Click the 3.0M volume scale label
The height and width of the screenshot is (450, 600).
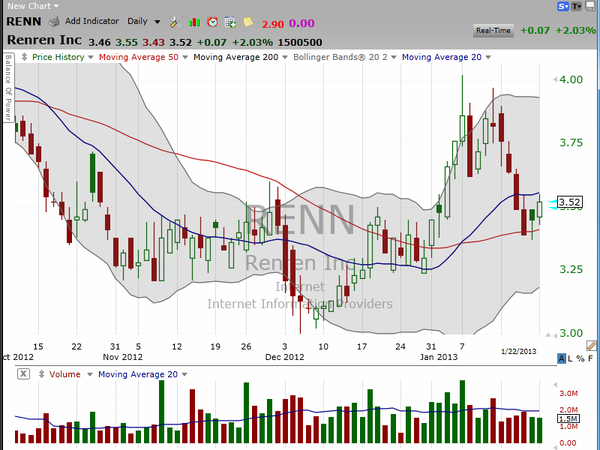[x=569, y=393]
